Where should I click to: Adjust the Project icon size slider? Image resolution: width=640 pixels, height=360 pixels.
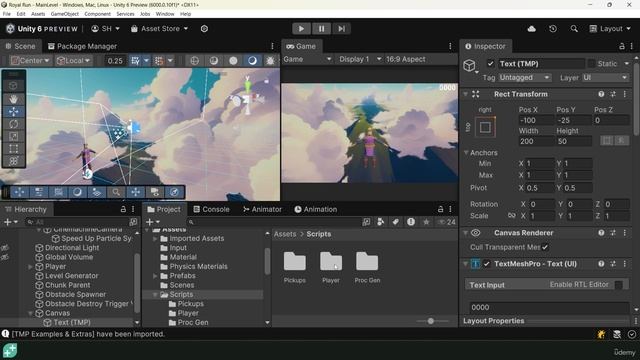431,321
